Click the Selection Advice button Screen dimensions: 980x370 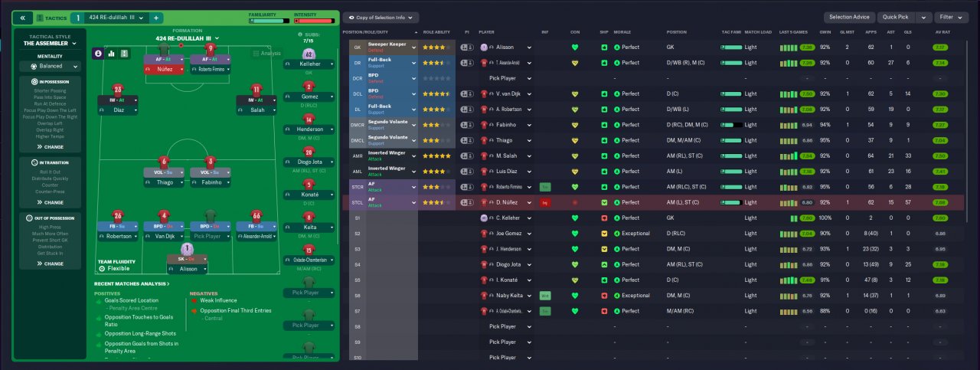tap(849, 17)
